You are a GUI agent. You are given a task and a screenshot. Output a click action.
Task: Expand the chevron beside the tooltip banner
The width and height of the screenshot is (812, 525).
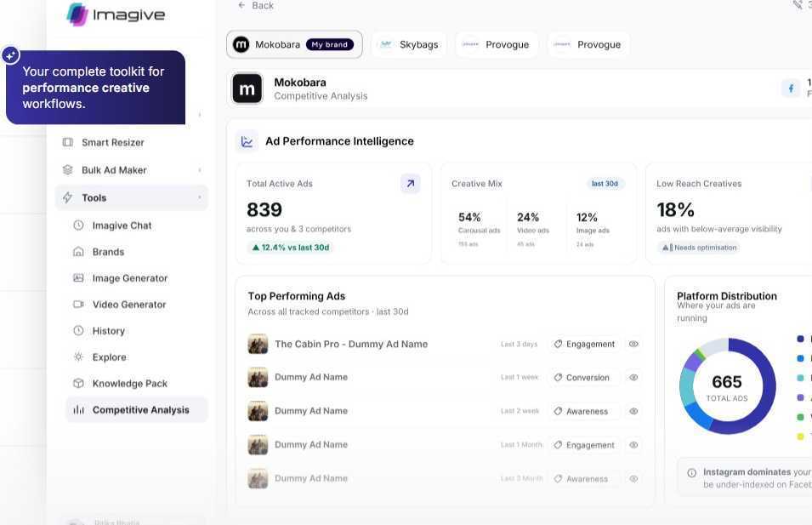tap(200, 115)
